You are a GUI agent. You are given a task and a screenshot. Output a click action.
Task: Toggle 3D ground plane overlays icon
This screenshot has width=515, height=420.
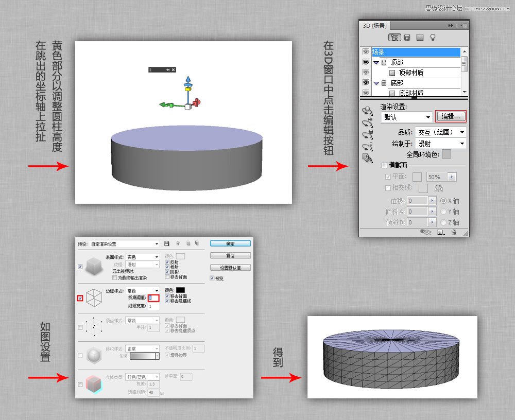point(426,232)
